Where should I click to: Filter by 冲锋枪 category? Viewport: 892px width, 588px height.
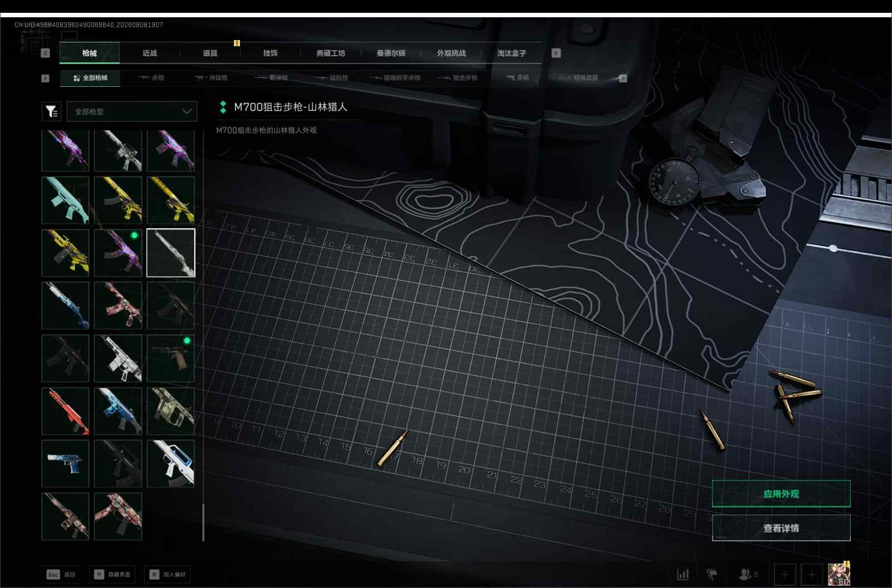click(210, 78)
